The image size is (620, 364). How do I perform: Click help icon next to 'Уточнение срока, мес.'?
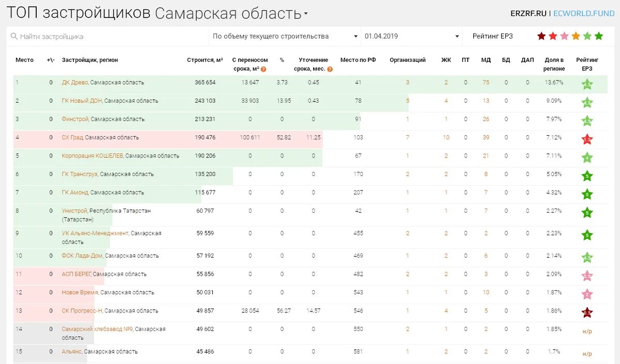point(330,69)
